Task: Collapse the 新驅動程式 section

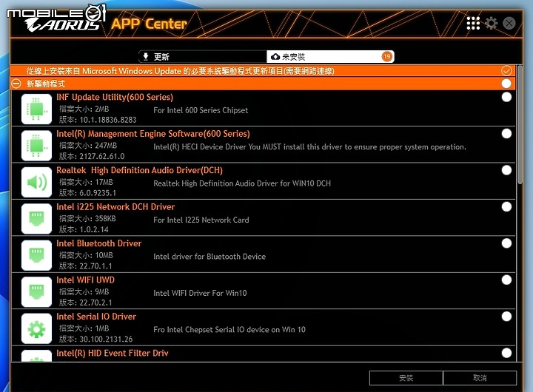Action: 16,84
